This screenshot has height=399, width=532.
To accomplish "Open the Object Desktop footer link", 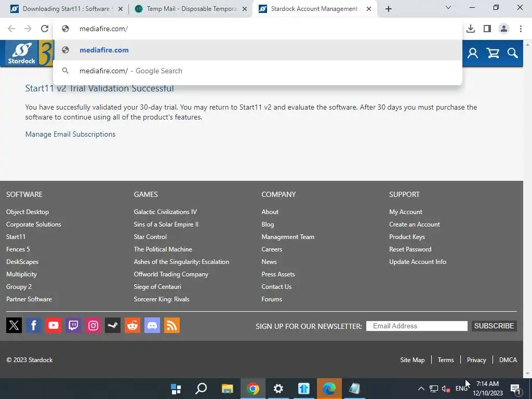I will 28,212.
